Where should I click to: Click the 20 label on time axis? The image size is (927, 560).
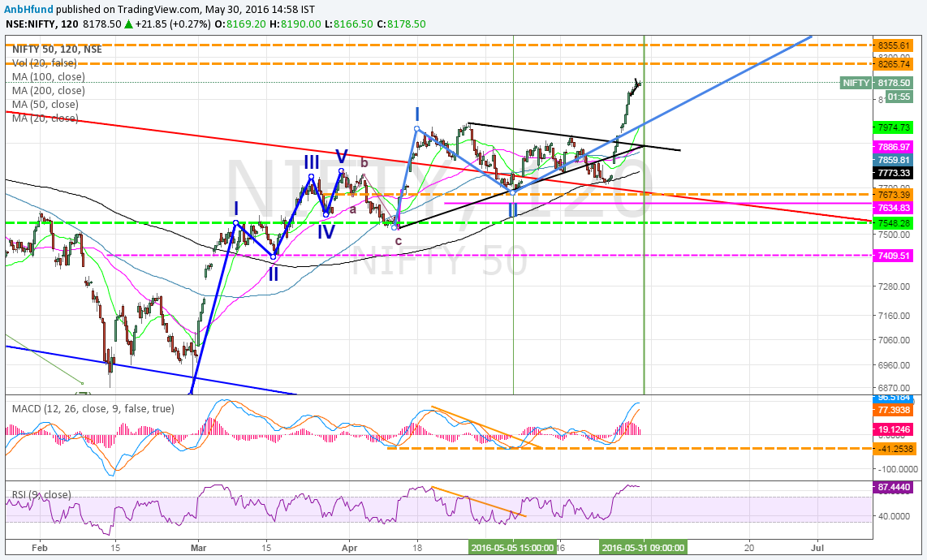tap(750, 548)
